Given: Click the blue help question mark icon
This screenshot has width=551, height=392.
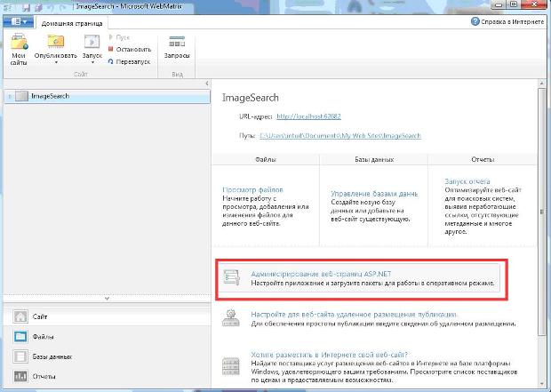Looking at the screenshot, I should [x=475, y=21].
